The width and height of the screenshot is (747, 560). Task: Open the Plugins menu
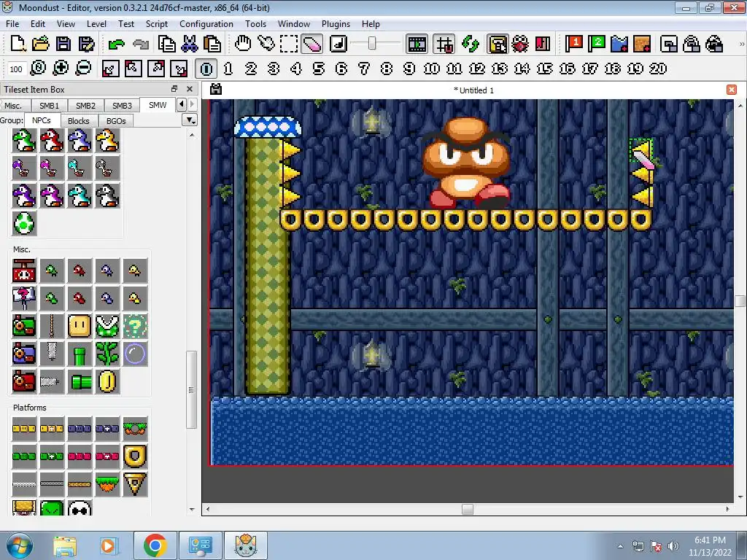[336, 24]
